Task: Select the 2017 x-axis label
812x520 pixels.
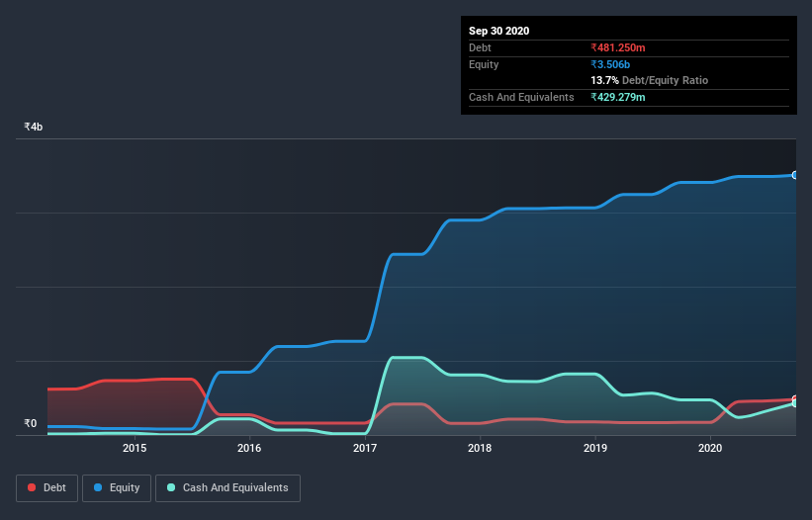Action: (x=365, y=448)
